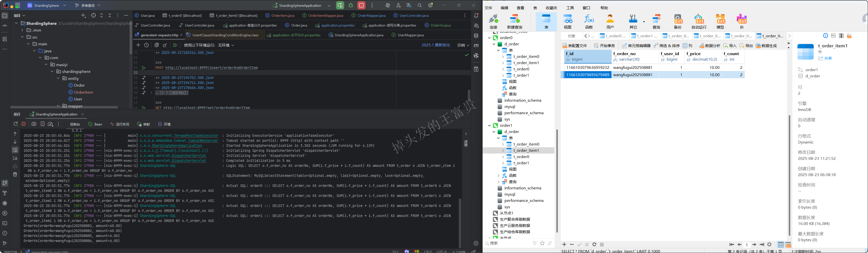Click the run console vertical scrollbar
868x253 pixels.
460,223
